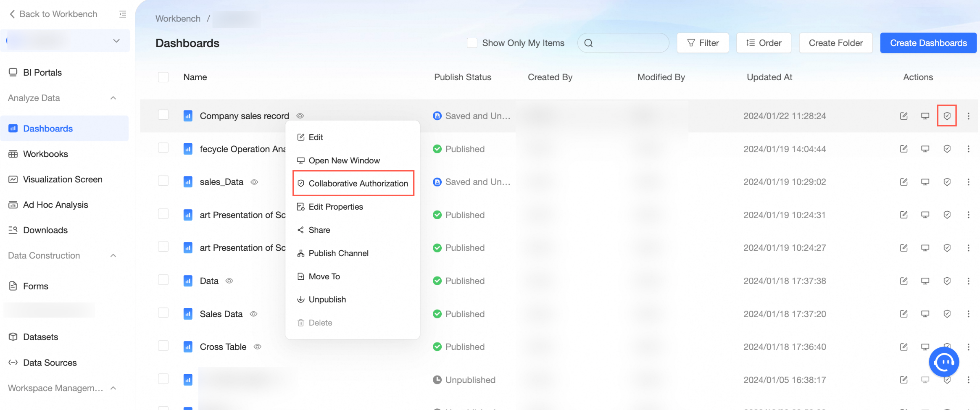Collapse the Analyze Data section
The image size is (980, 410).
click(x=113, y=98)
